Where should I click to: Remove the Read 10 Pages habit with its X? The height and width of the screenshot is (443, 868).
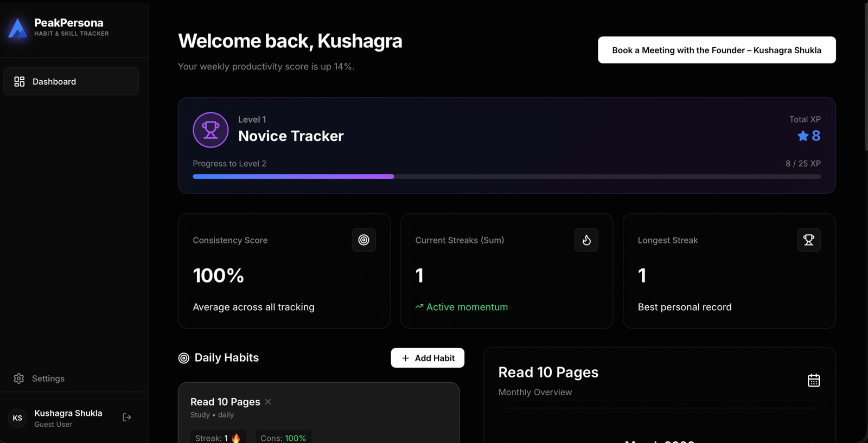click(267, 402)
